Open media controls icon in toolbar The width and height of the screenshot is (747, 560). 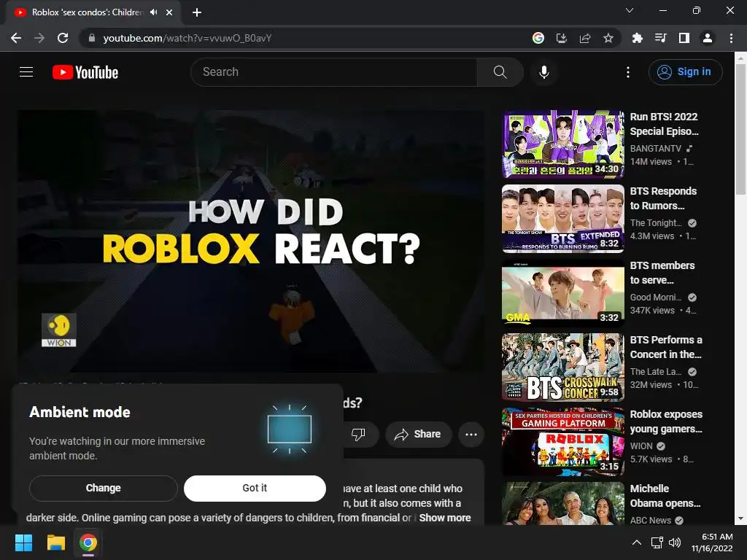pyautogui.click(x=660, y=38)
